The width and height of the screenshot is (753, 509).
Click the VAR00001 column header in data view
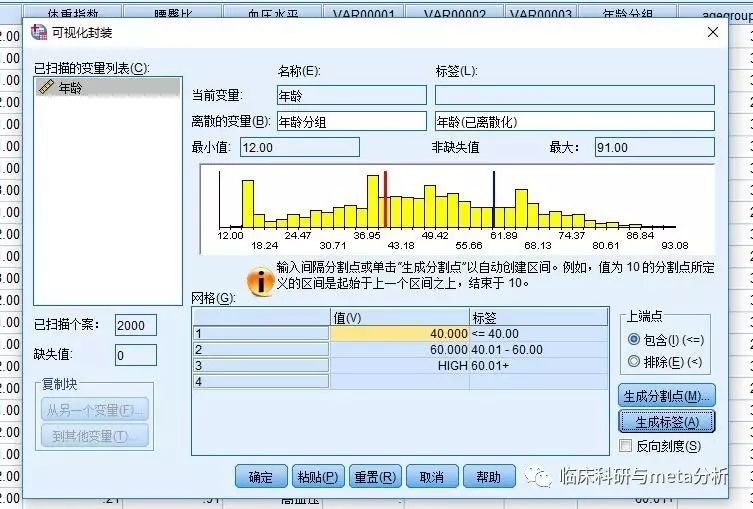pyautogui.click(x=364, y=13)
